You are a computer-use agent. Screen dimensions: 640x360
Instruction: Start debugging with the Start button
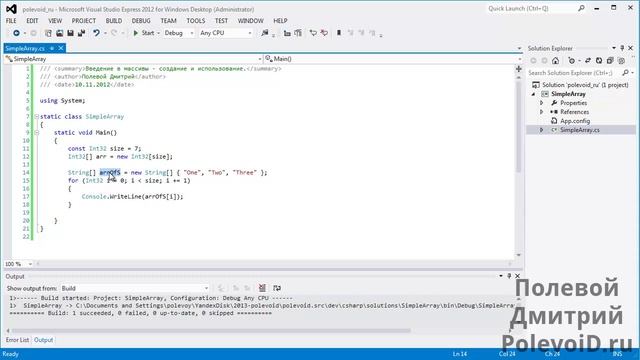point(144,33)
